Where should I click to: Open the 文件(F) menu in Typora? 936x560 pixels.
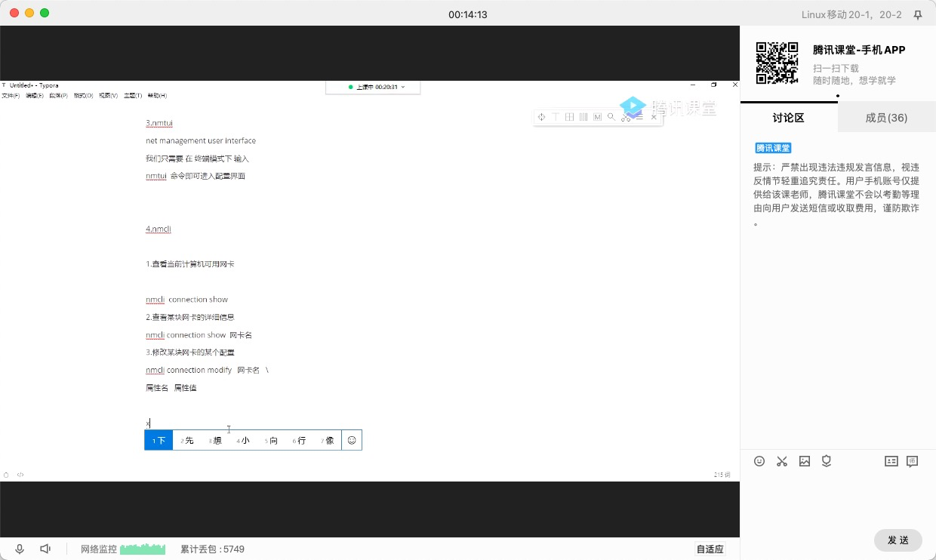coord(11,96)
